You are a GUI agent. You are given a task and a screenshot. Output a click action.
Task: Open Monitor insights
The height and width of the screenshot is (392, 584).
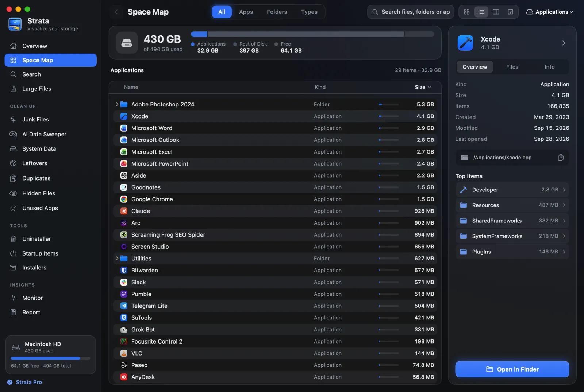tap(50, 298)
